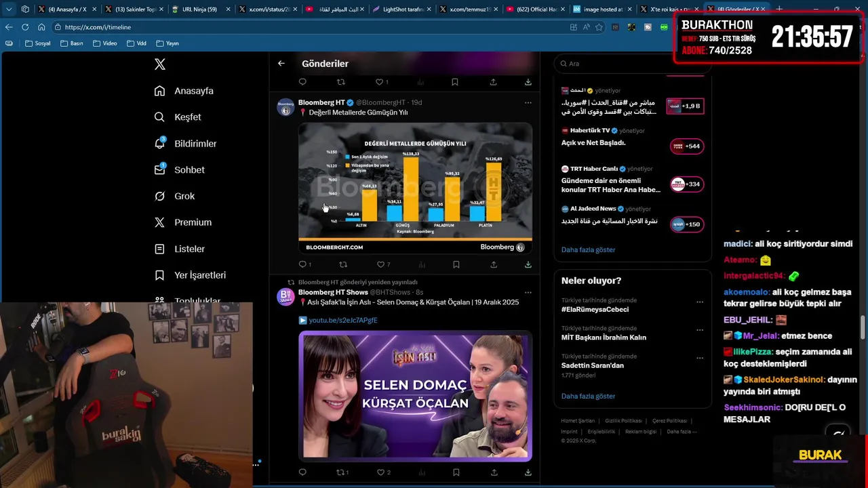Open Premium in the sidebar
868x488 pixels.
point(182,222)
